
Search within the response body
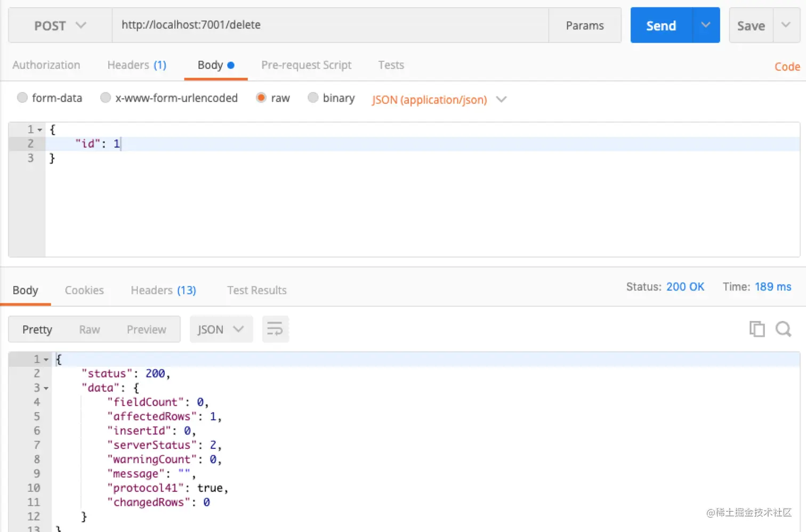783,329
